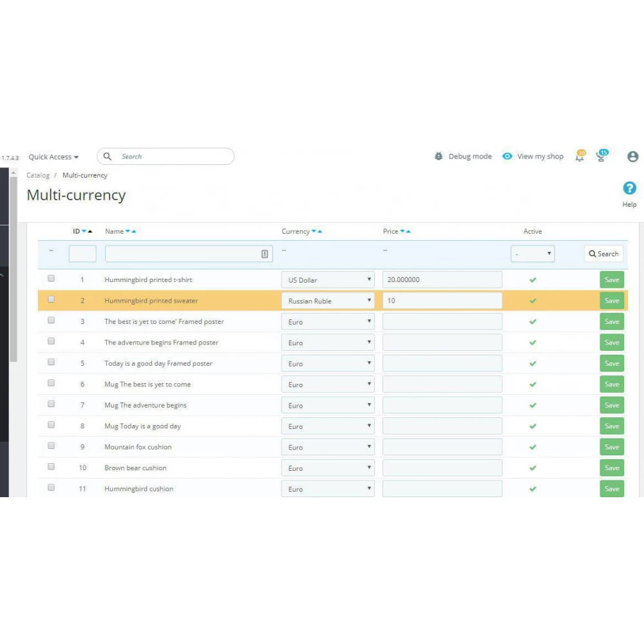
Task: Click the Multi-currency breadcrumb
Action: tap(85, 175)
